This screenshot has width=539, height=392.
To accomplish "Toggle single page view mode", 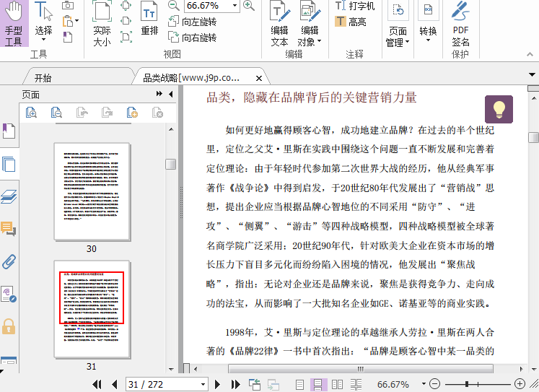I will click(300, 384).
